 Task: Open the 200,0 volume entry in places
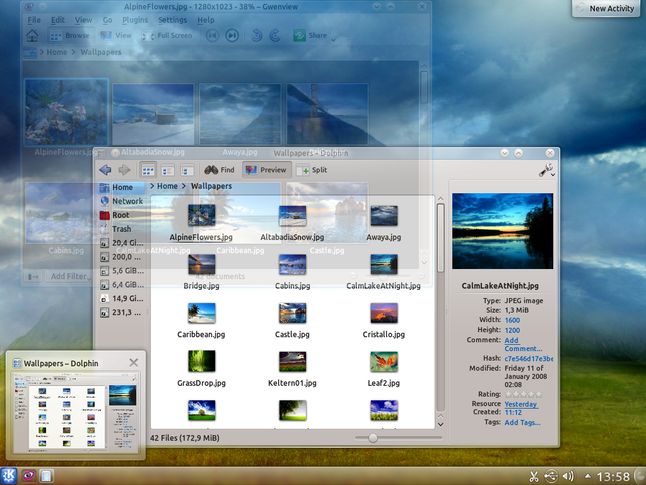(122, 257)
